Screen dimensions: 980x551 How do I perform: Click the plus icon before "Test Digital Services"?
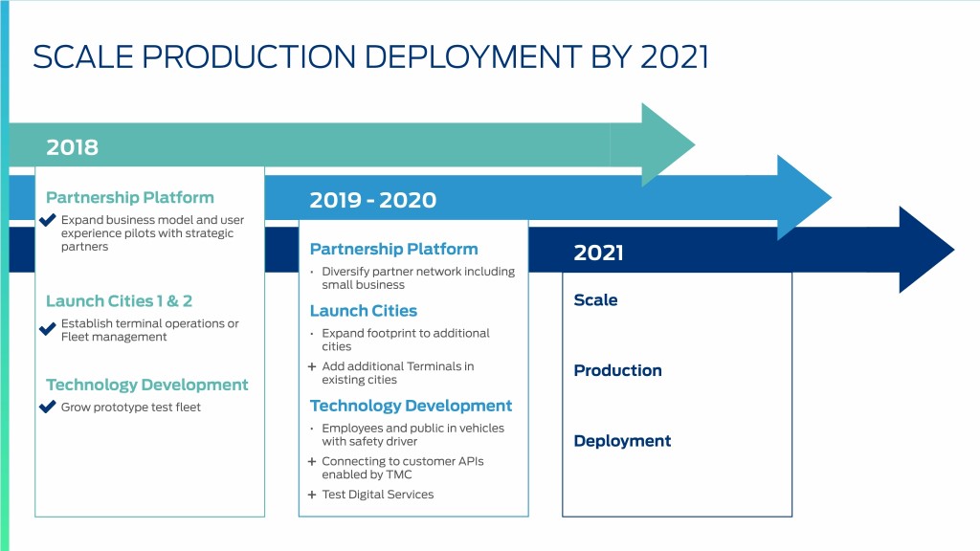[312, 495]
